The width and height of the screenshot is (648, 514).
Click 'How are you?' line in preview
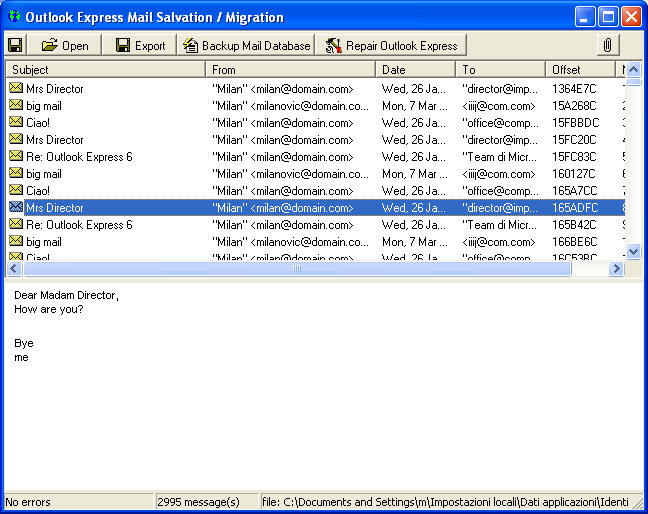[48, 309]
